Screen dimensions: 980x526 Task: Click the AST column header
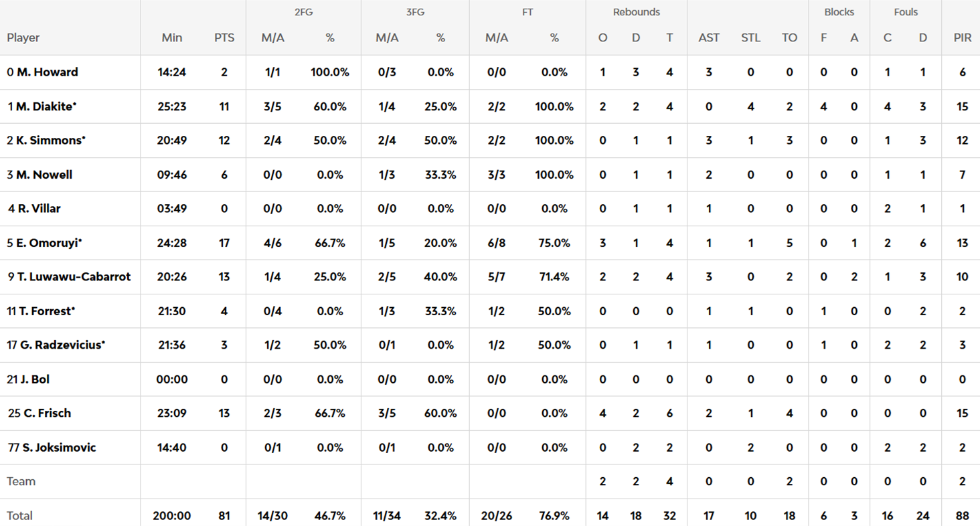pos(709,38)
